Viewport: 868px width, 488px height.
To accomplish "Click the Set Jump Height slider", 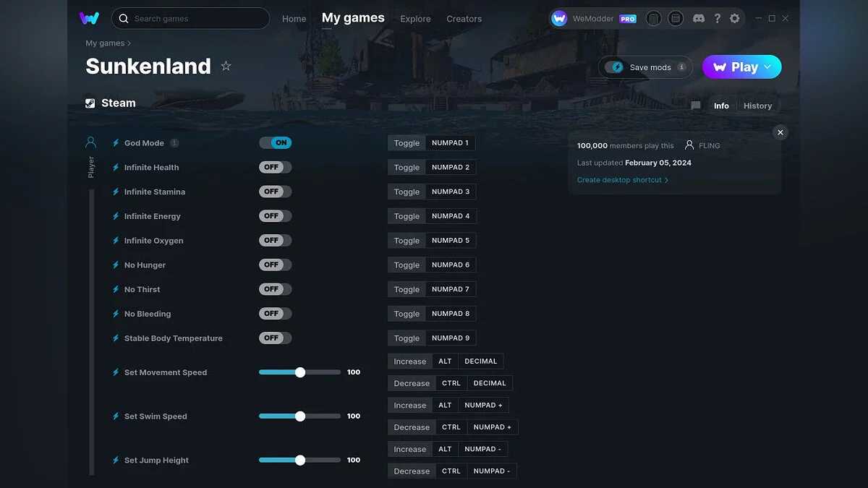I will pos(299,460).
